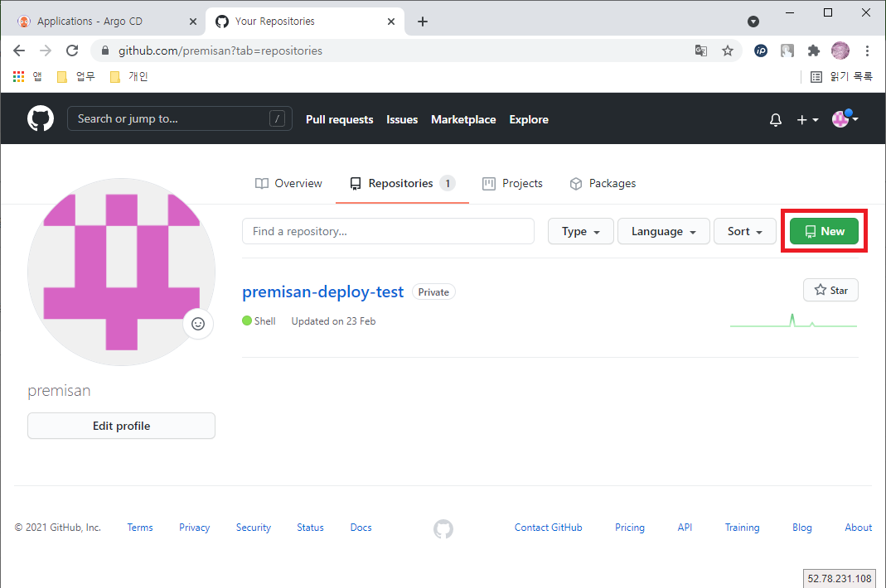Open the 읽기 목록 reading list
Screen dimensions: 886x588
pyautogui.click(x=841, y=77)
